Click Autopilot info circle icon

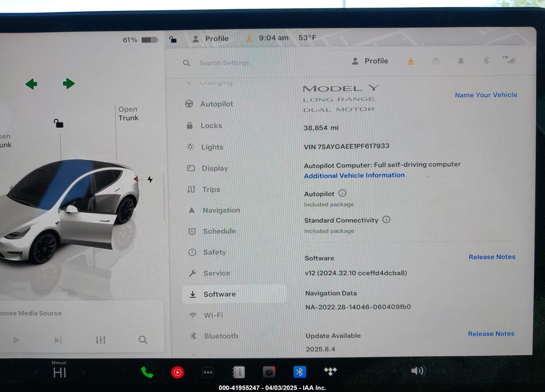click(342, 193)
